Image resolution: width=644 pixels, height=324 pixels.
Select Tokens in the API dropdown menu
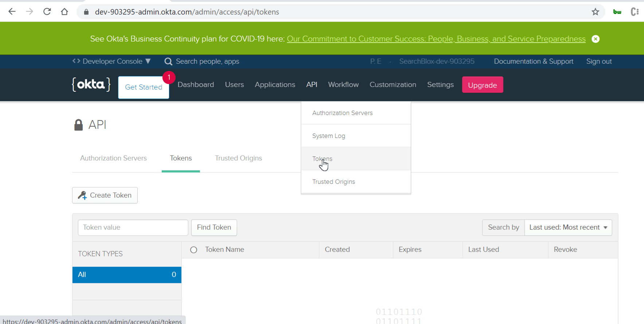tap(356, 159)
